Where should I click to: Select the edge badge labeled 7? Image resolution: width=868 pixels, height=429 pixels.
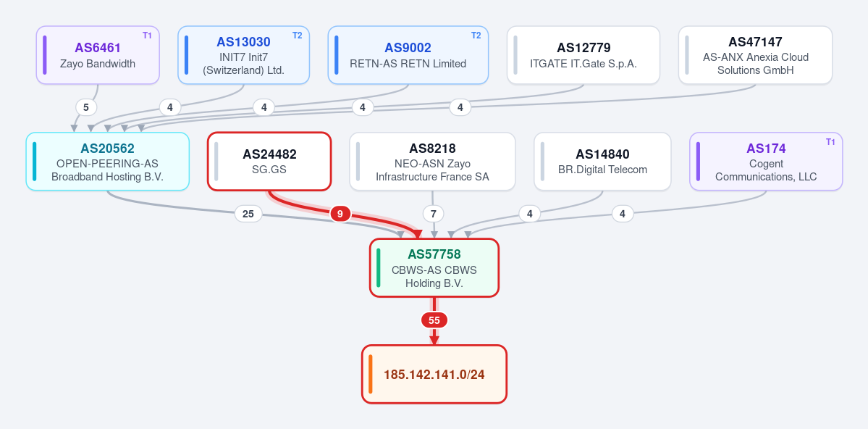coord(434,213)
